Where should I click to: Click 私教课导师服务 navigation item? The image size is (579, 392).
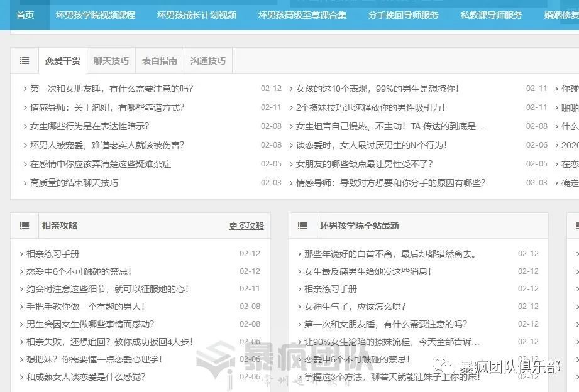(x=492, y=15)
